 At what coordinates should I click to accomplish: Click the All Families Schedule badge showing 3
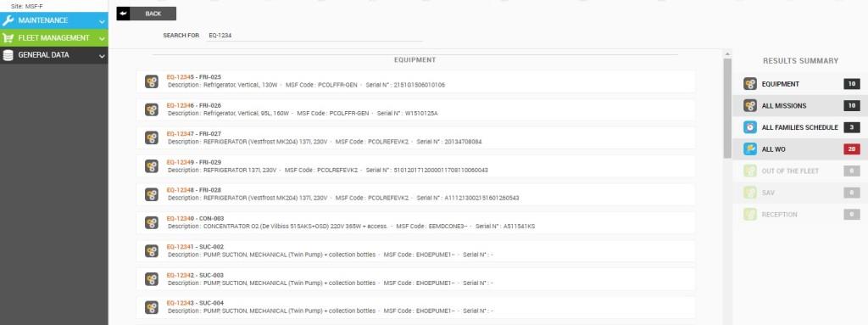pyautogui.click(x=852, y=127)
